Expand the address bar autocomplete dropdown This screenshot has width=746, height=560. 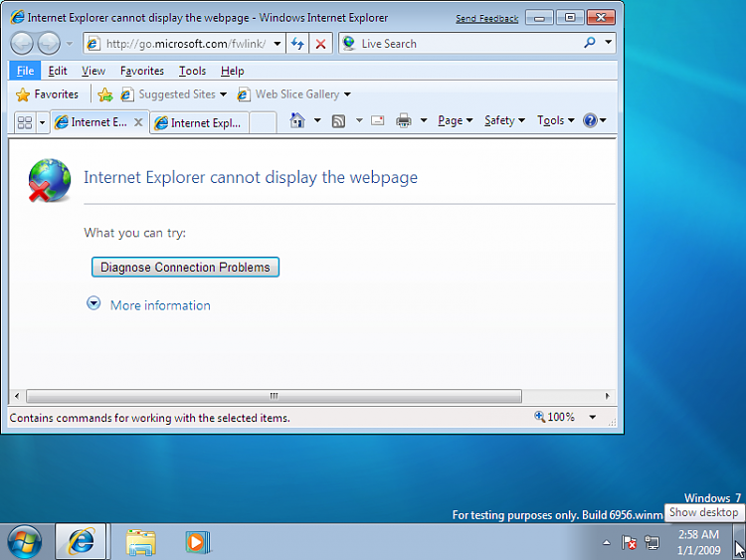(x=277, y=44)
